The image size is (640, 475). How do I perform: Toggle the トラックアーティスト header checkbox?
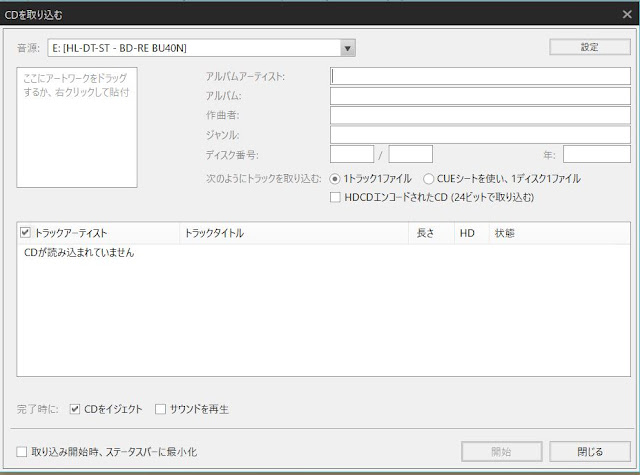25,233
